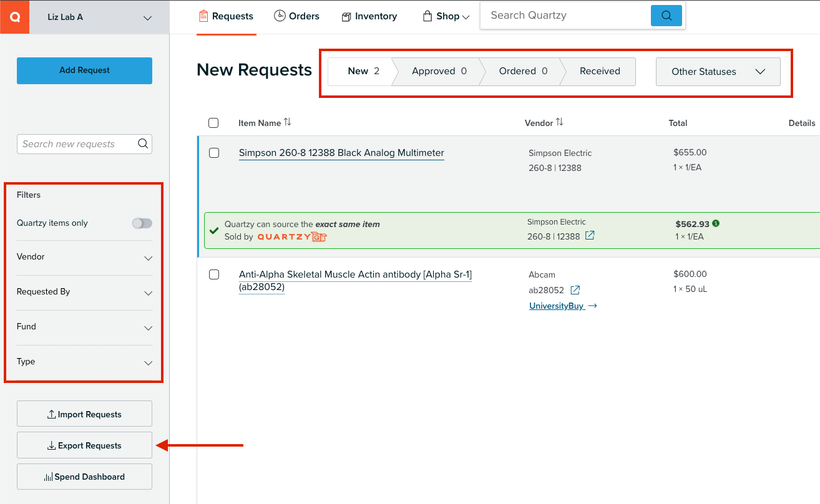Open external link icon next to 260-8 | 12388
This screenshot has height=504, width=820.
pos(590,236)
